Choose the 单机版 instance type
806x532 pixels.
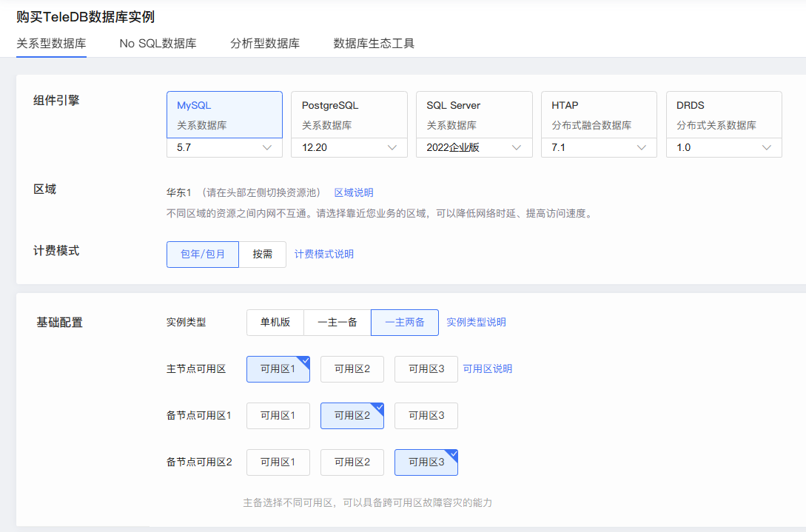pos(275,322)
